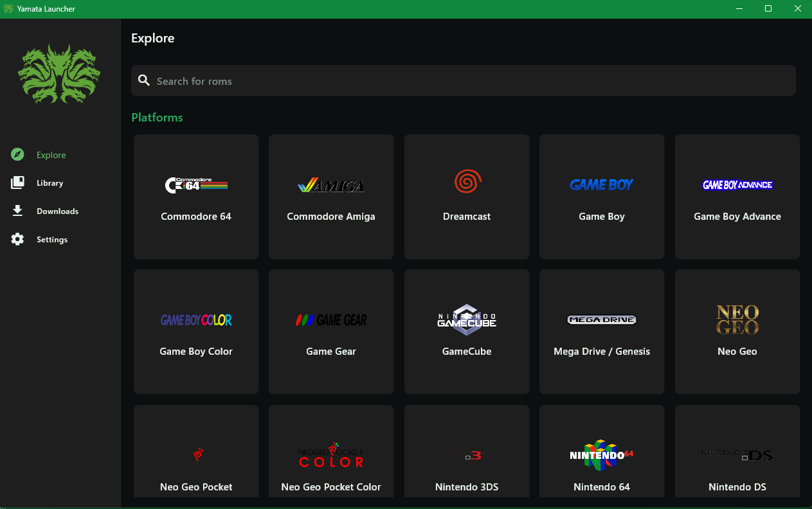Click the Downloads arrow icon
Screen dimensions: 812x509
[x=17, y=211]
